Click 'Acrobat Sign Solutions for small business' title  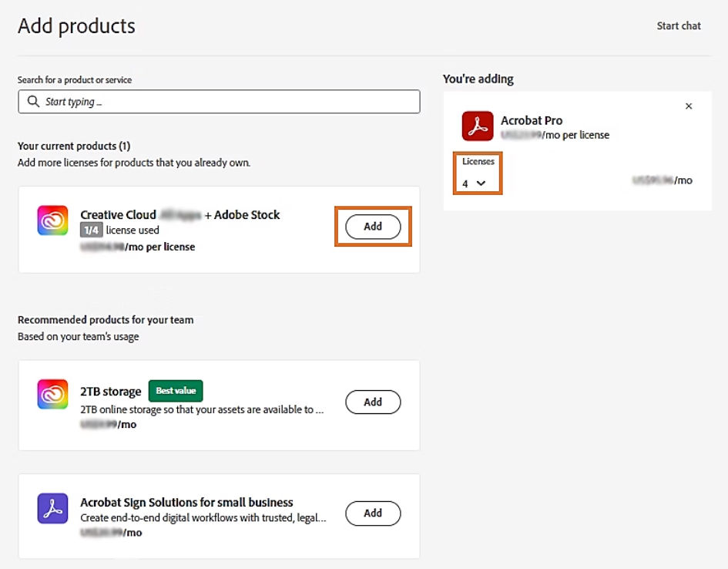(186, 502)
